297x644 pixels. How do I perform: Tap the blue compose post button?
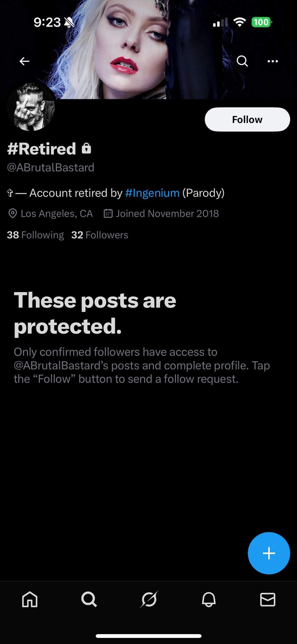coord(269,553)
